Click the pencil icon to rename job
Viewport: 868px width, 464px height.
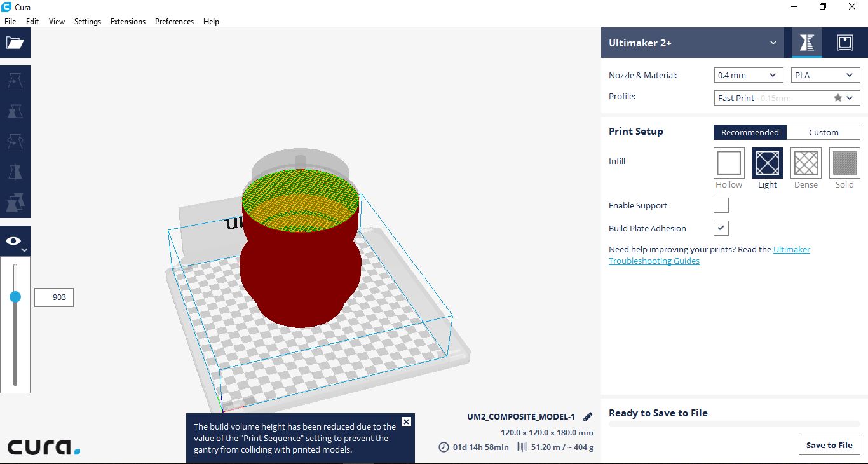click(588, 417)
